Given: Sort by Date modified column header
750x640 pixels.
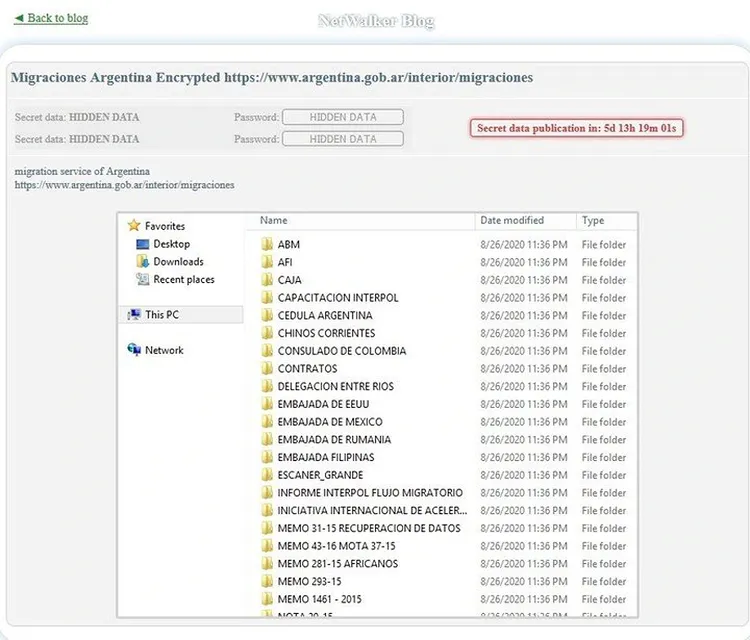Looking at the screenshot, I should [512, 220].
